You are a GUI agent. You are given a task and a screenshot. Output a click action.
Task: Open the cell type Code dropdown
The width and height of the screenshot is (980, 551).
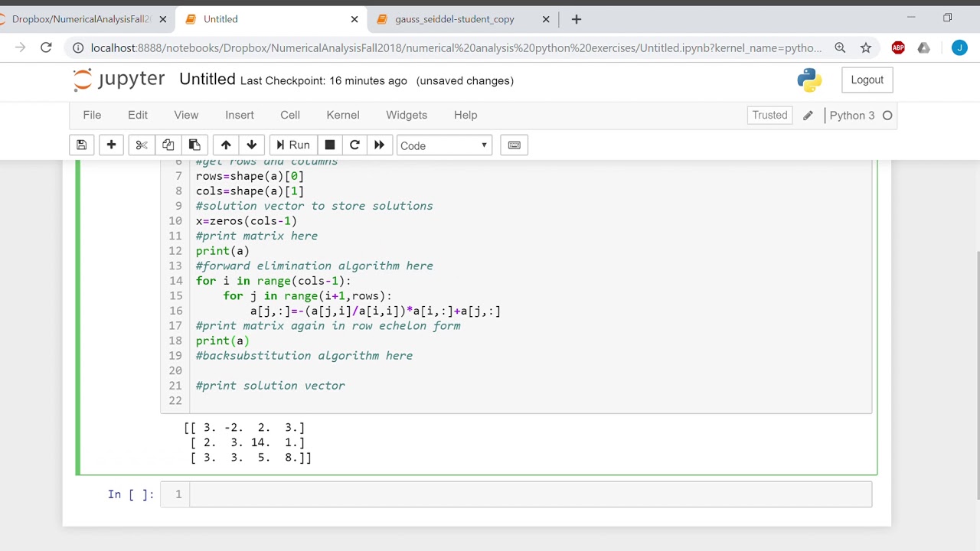pyautogui.click(x=444, y=145)
